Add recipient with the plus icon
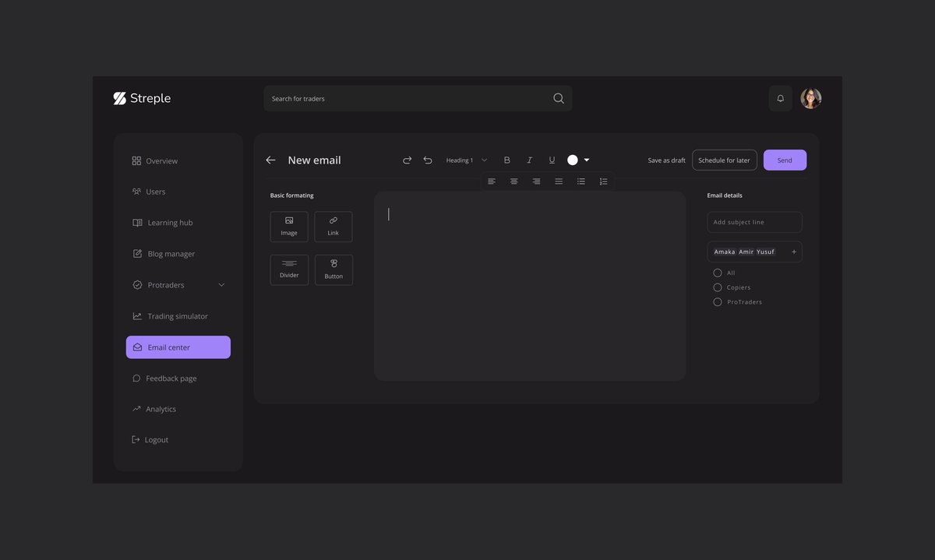Screen dimensions: 935x560 (x=794, y=252)
